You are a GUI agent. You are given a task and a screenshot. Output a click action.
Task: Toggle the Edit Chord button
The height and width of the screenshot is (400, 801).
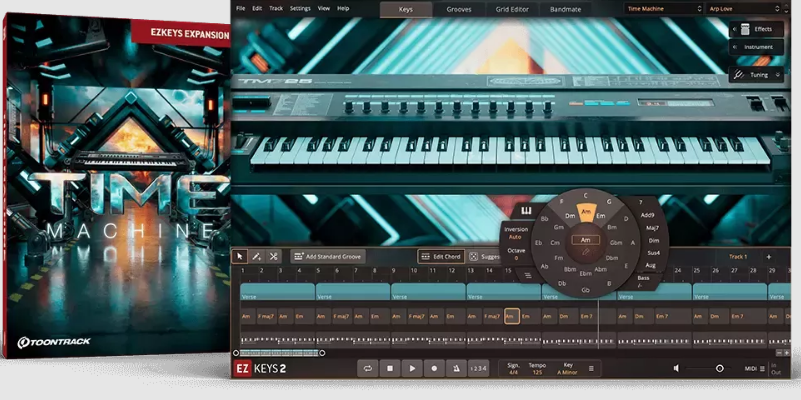pos(441,256)
